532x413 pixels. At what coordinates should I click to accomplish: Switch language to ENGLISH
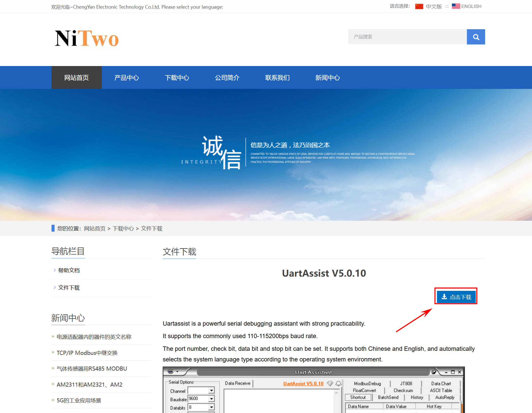tap(471, 6)
